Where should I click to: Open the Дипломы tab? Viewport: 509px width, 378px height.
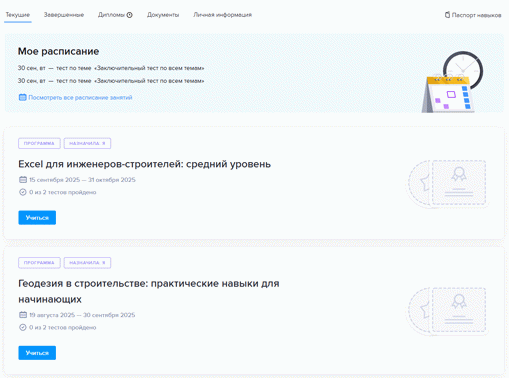click(x=111, y=15)
